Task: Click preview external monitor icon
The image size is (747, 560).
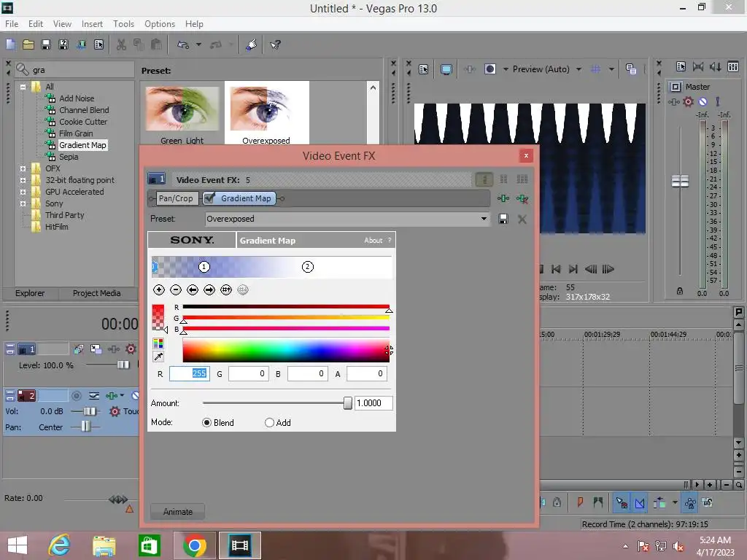Action: click(446, 69)
